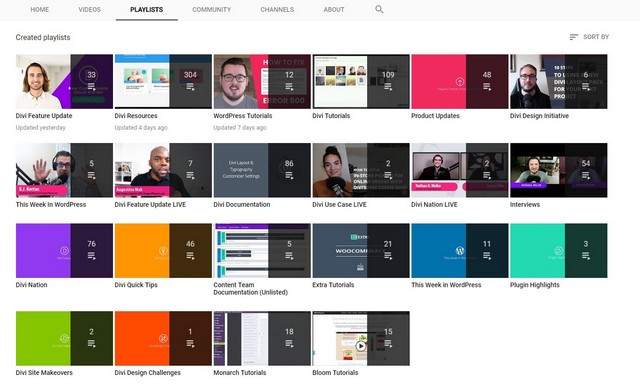Click the Plugin Highlights title link

coord(535,285)
